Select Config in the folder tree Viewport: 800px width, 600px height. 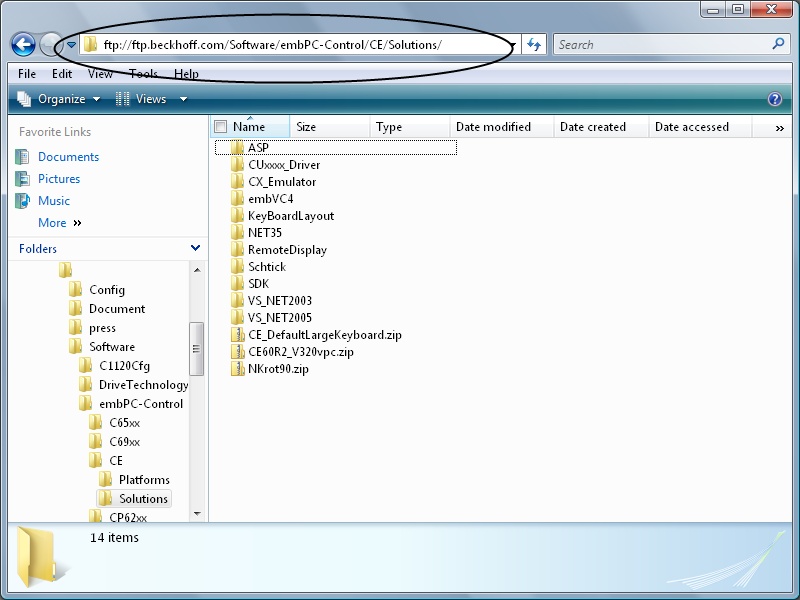pos(107,290)
